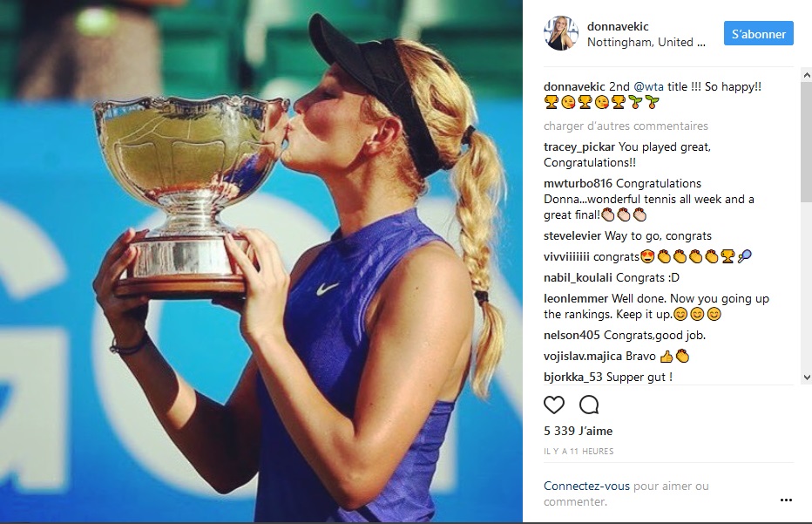Click the 'Il y a 11 heures' timestamp
Screen dimensions: 812x524
(x=579, y=452)
